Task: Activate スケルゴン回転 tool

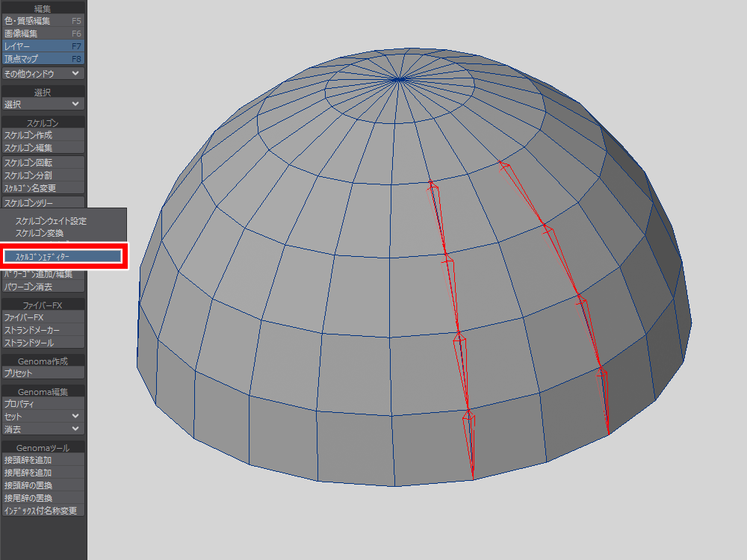Action: [x=43, y=162]
